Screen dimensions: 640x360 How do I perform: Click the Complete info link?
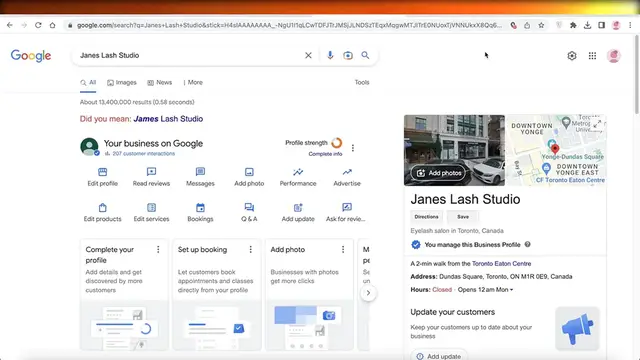coord(325,154)
